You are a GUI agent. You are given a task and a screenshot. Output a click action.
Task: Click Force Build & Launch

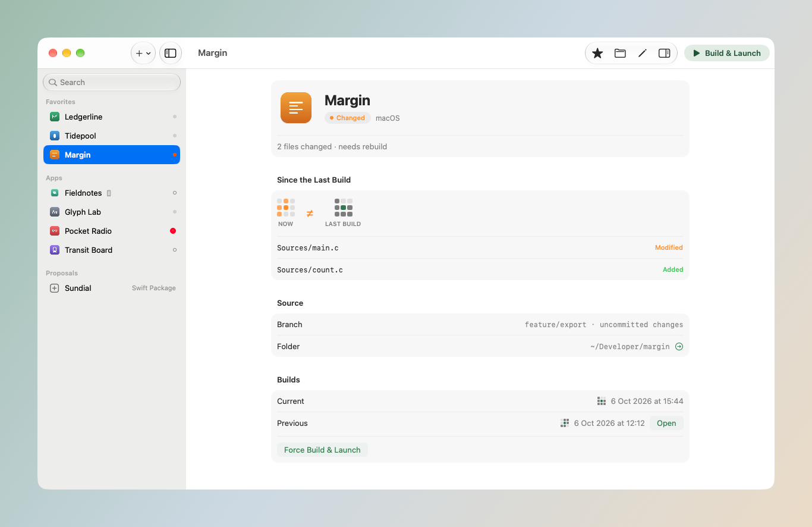[x=322, y=450]
